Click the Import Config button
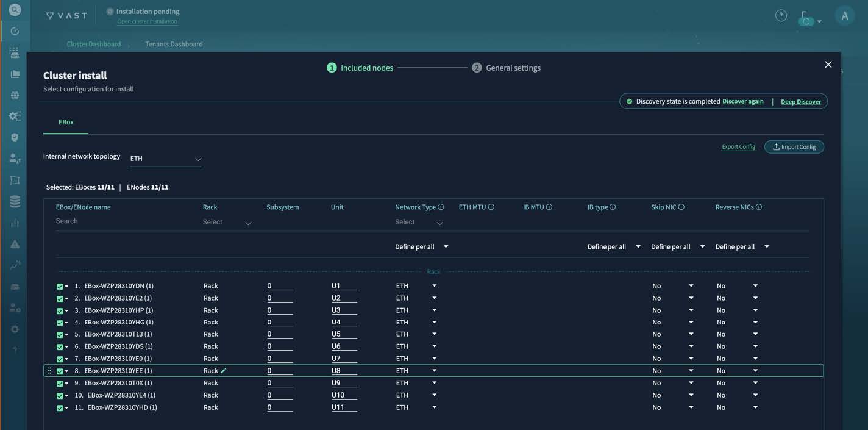 click(794, 147)
